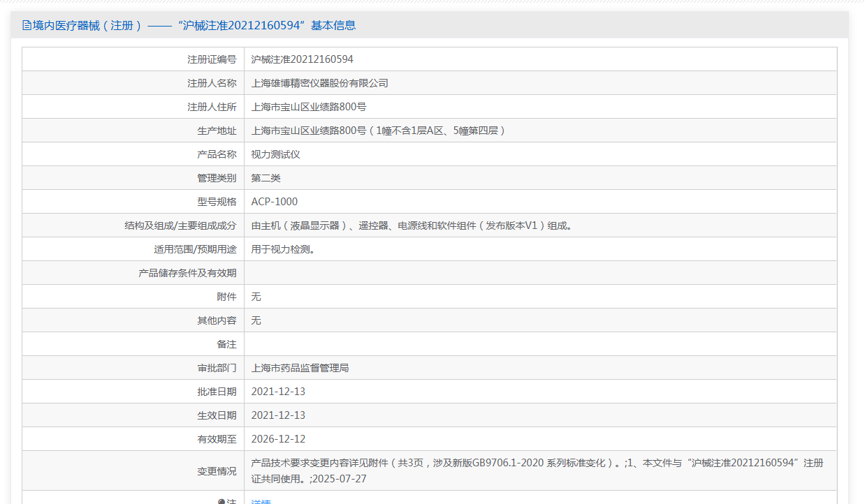The height and width of the screenshot is (504, 865).
Task: Select the 注册证编号 label cell
Action: [133, 59]
